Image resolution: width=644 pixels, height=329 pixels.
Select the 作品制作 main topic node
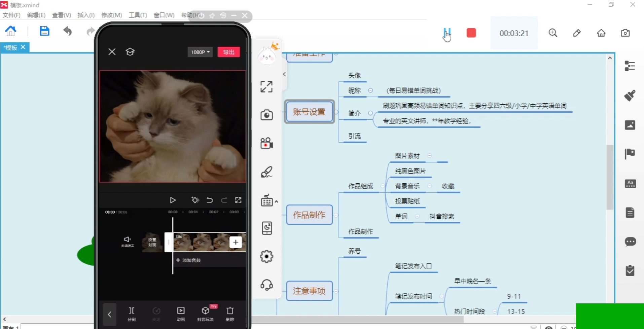[x=309, y=215]
